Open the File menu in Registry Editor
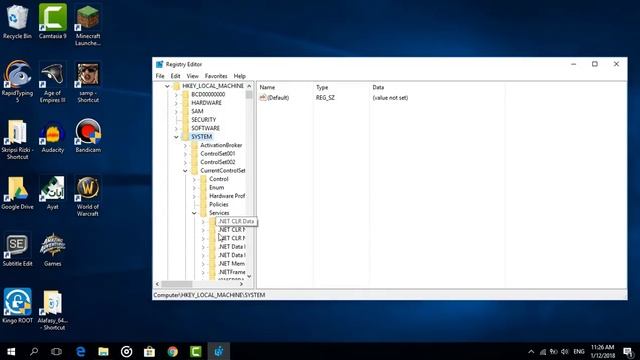640x360 pixels. coord(160,76)
